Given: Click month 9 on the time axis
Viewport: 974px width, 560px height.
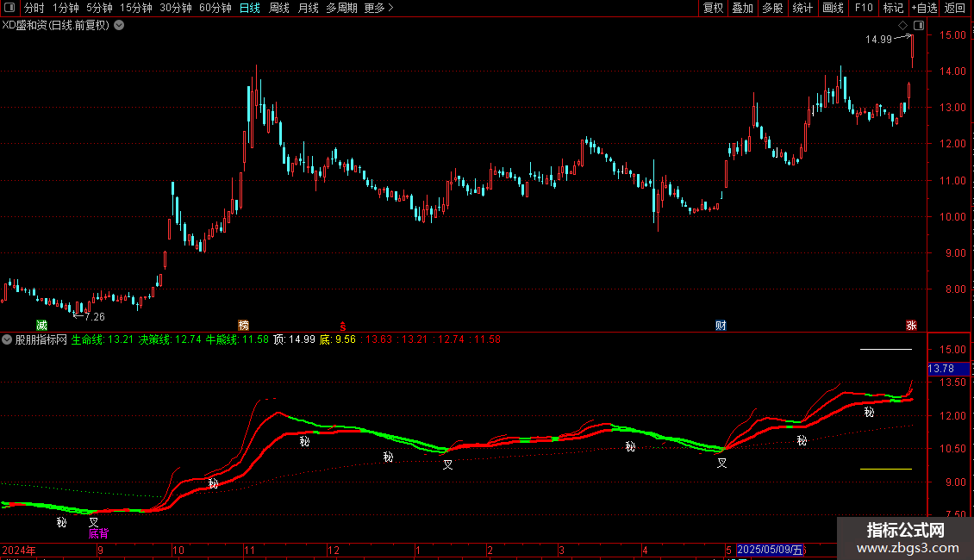Looking at the screenshot, I should tap(100, 550).
